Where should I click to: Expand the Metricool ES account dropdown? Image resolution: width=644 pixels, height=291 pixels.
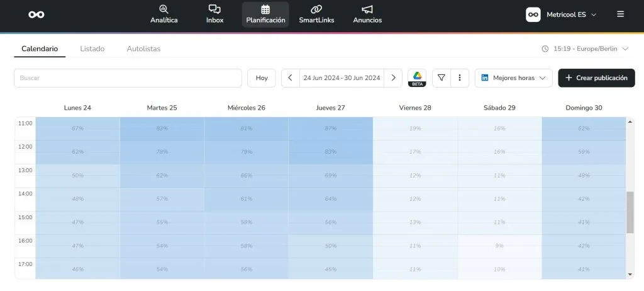click(x=561, y=14)
